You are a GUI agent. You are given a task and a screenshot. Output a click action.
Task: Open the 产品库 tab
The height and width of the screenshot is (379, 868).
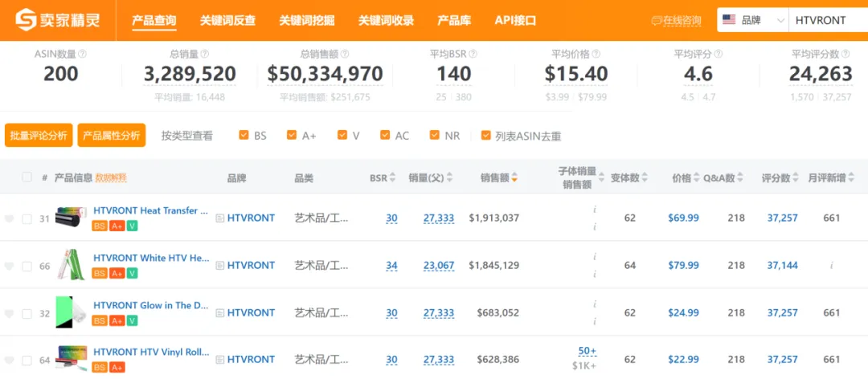click(x=454, y=21)
